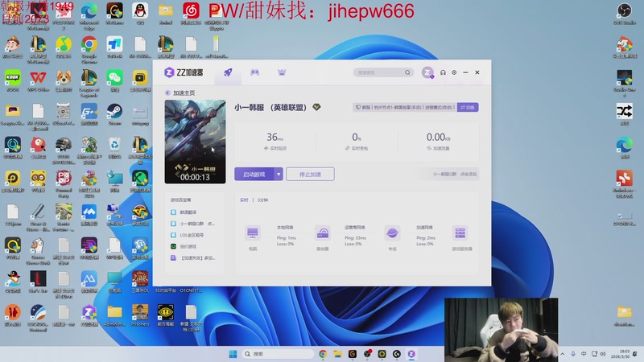This screenshot has width=644, height=362.
Task: Click the 路由器 router icon
Action: pyautogui.click(x=323, y=233)
